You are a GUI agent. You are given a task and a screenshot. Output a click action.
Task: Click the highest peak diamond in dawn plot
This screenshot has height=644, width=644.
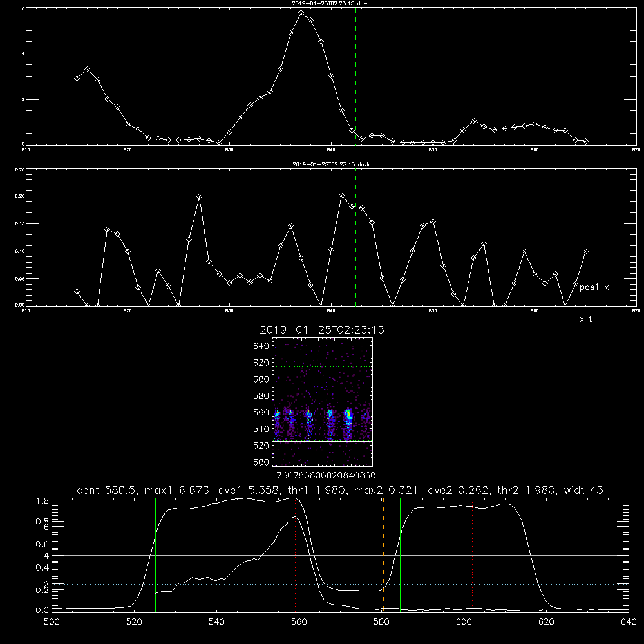[x=301, y=13]
